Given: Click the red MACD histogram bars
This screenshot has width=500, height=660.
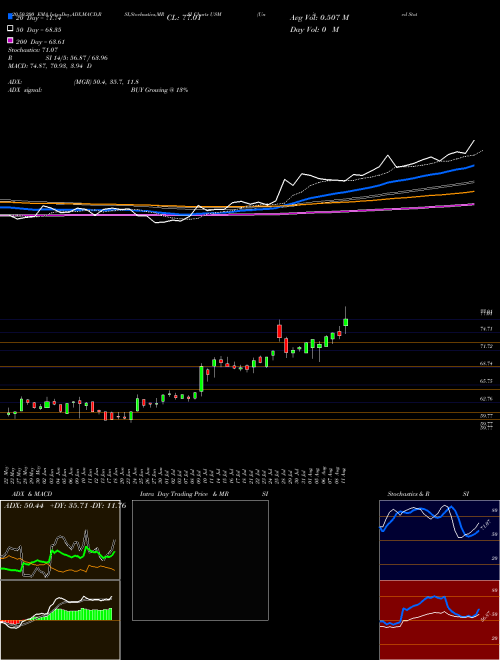Looking at the screenshot, I should point(10,622).
